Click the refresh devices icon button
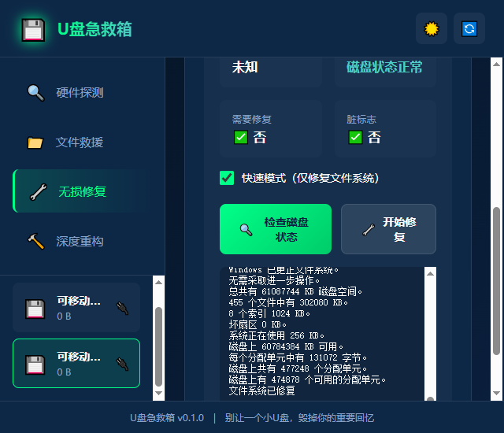504x433 pixels. point(469,28)
